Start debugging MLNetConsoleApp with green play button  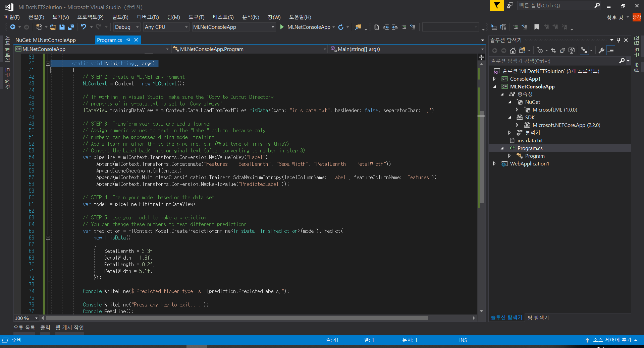282,27
